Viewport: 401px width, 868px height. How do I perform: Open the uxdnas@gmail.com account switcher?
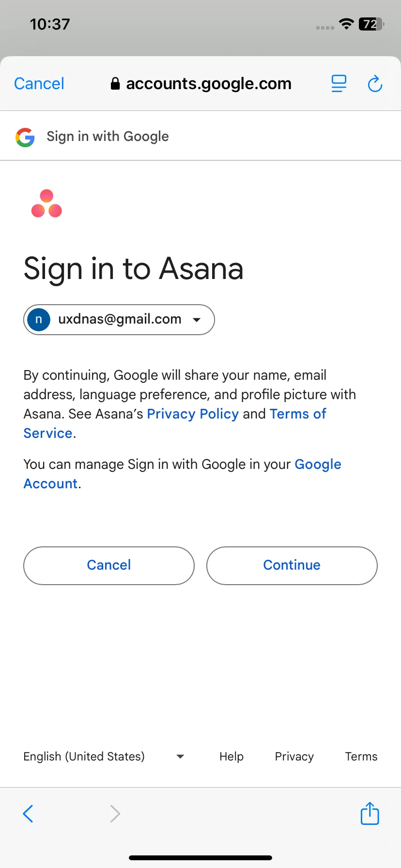pyautogui.click(x=119, y=320)
